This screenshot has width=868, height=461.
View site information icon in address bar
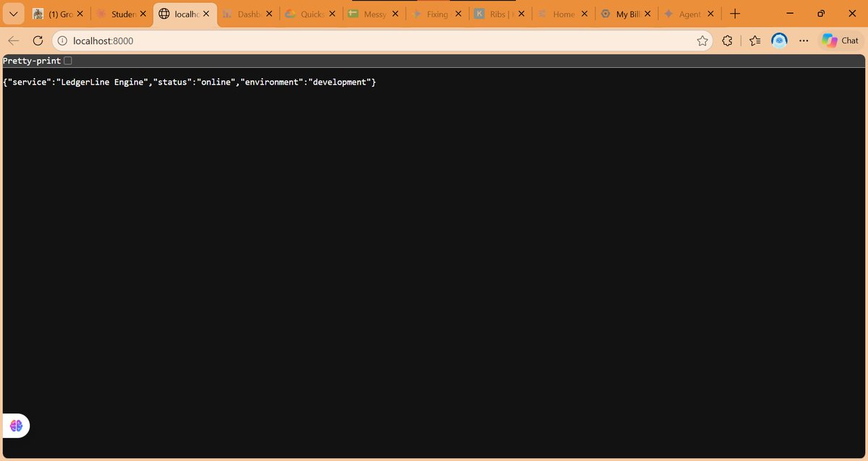pos(62,41)
